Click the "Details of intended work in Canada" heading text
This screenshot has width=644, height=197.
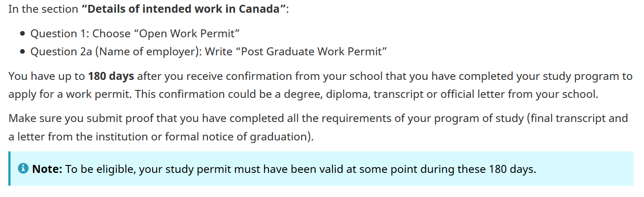pyautogui.click(x=183, y=9)
